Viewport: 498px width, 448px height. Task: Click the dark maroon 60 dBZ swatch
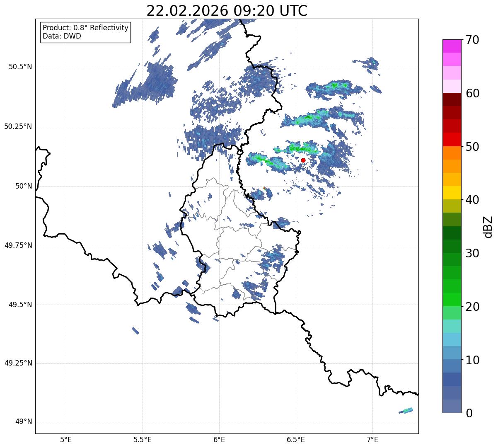coord(452,99)
